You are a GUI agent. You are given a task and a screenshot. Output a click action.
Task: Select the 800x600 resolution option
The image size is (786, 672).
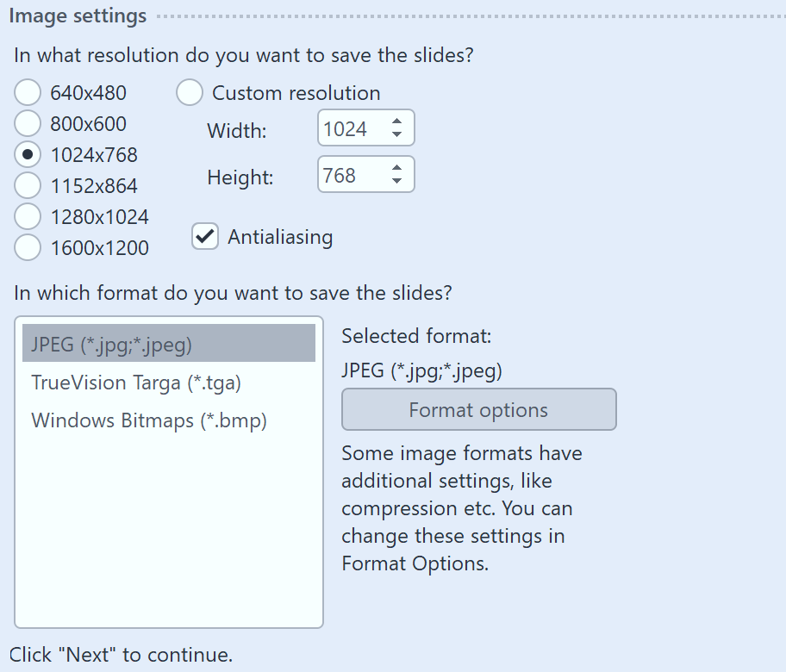point(27,123)
